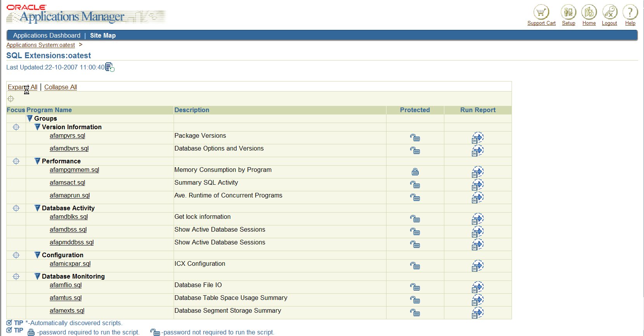Focus on the Performance group
644x336 pixels.
(x=16, y=161)
